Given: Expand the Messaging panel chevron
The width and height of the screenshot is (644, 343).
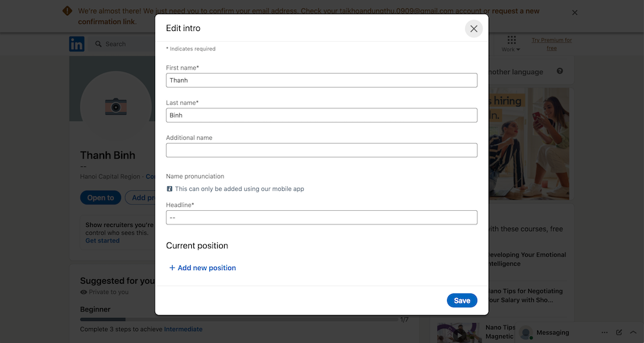Looking at the screenshot, I should point(633,332).
